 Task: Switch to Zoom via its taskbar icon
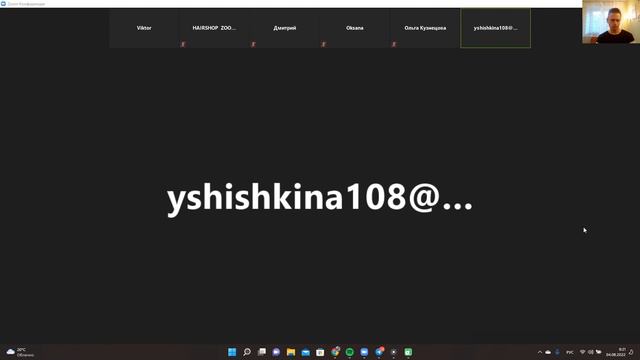pos(364,352)
